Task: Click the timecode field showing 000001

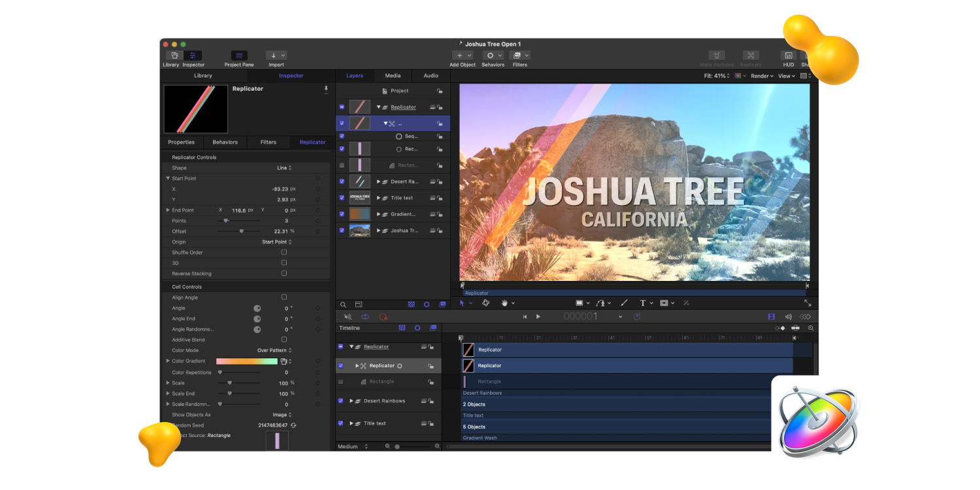Action: (581, 316)
